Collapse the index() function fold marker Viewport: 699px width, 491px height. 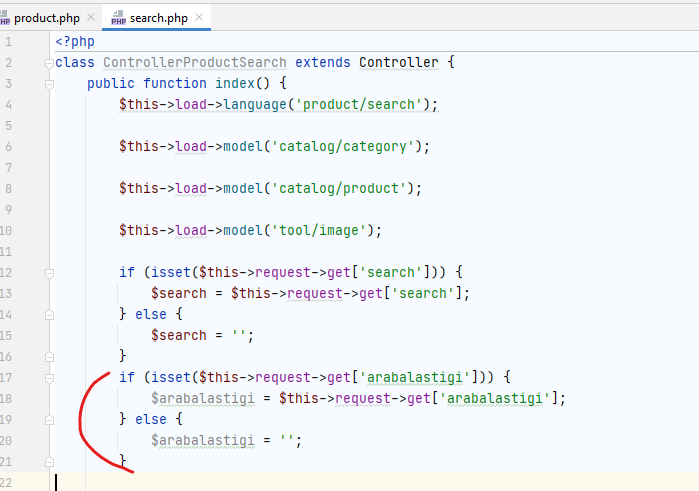click(49, 84)
